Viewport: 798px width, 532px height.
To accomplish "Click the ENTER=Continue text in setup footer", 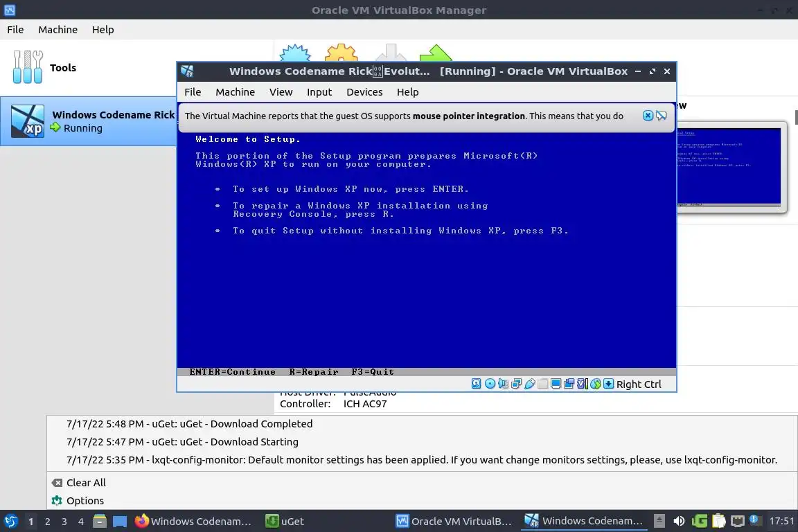I will pyautogui.click(x=233, y=371).
